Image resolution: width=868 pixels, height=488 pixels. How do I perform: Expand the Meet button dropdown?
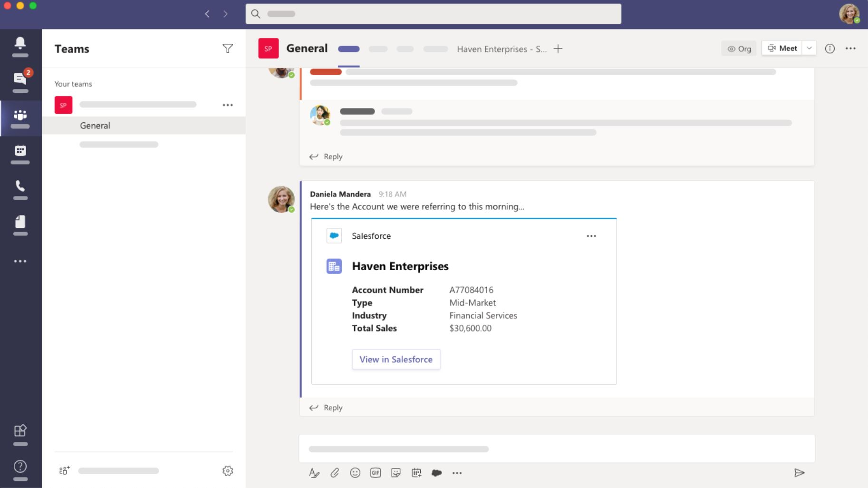click(x=810, y=48)
